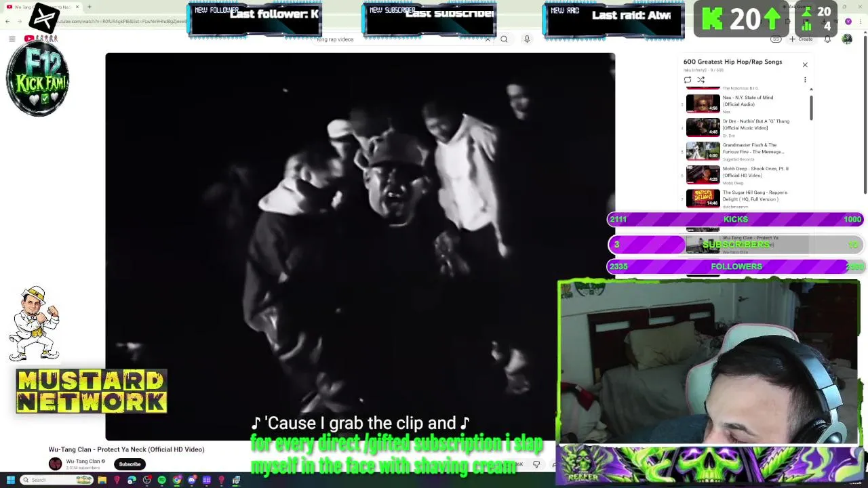The height and width of the screenshot is (488, 868).
Task: Toggle loop playlist
Action: 688,80
